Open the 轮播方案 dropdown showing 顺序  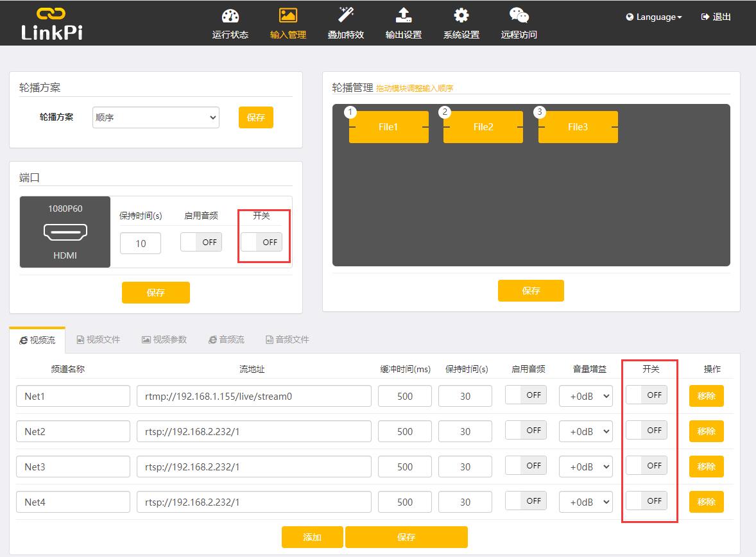(156, 117)
